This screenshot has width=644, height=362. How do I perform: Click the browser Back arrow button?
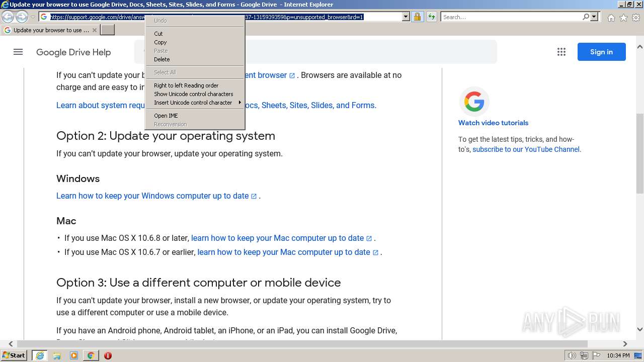pyautogui.click(x=8, y=17)
